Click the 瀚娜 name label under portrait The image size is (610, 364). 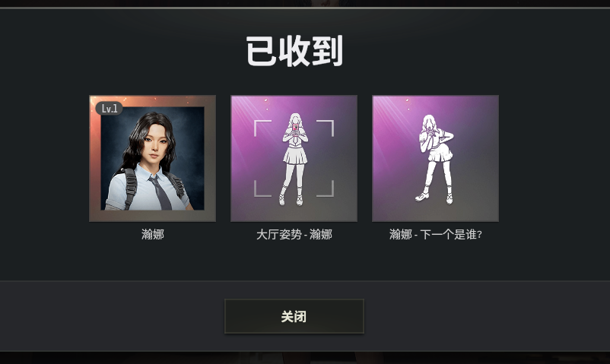click(152, 234)
